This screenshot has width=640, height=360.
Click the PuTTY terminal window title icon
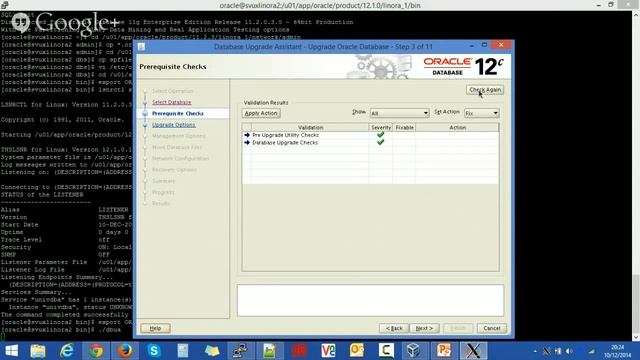pyautogui.click(x=4, y=5)
